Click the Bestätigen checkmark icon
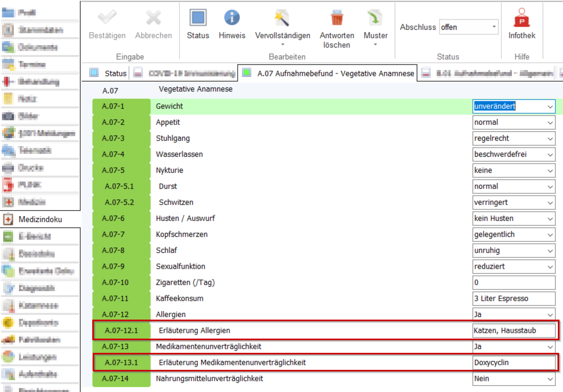This screenshot has height=392, width=563. pyautogui.click(x=107, y=18)
